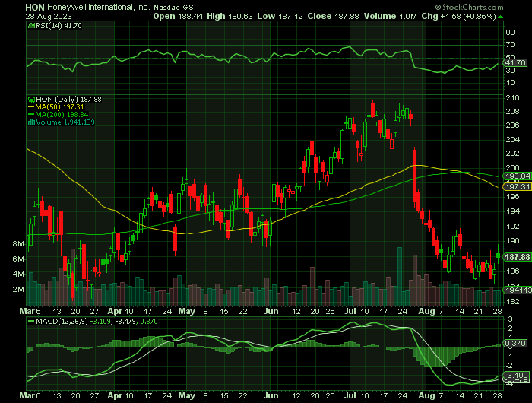Click the Aug date label under the MACD panel
The width and height of the screenshot is (532, 403).
point(426,396)
